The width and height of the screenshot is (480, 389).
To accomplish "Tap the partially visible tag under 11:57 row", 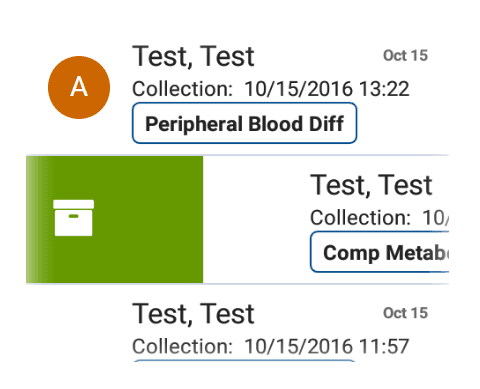I will (x=244, y=361).
